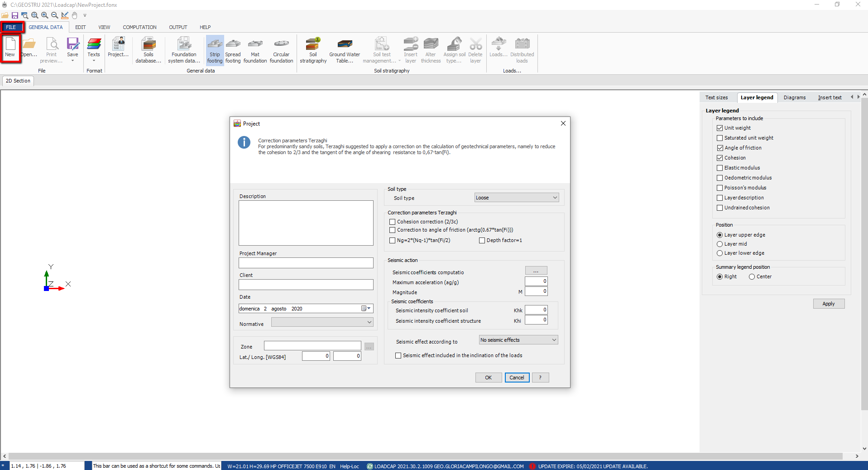Viewport: 868px width, 470px height.
Task: Select Center summary legend position
Action: 752,277
